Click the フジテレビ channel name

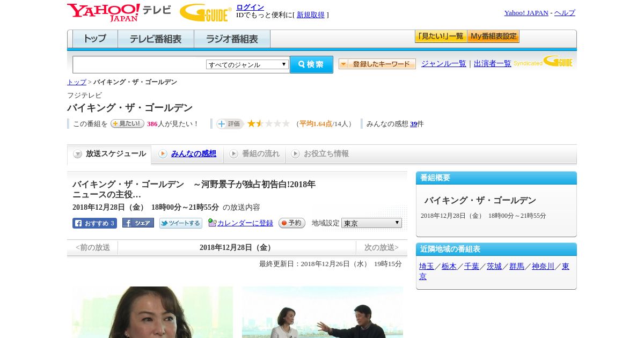pyautogui.click(x=84, y=95)
